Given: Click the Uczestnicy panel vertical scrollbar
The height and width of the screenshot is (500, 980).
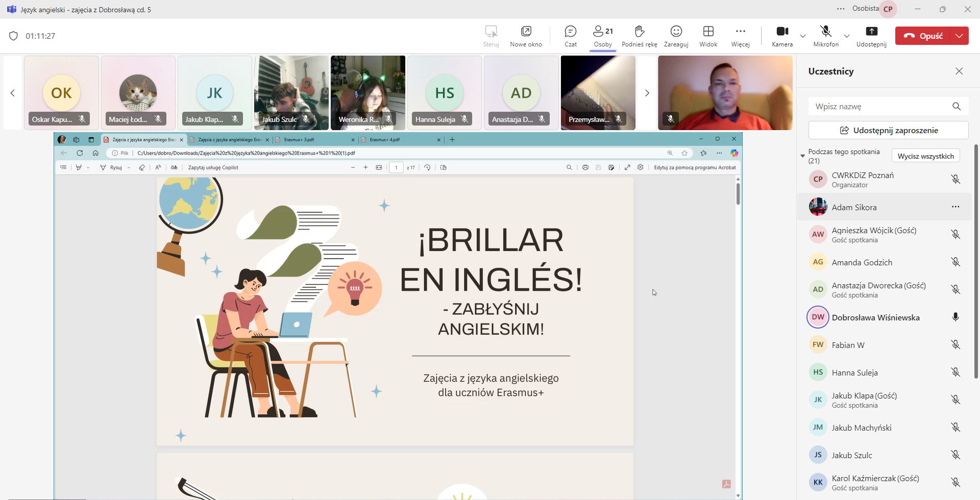Looking at the screenshot, I should coord(977,260).
